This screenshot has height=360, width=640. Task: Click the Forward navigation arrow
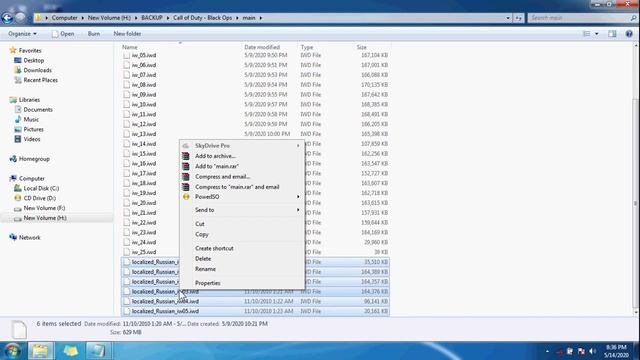pyautogui.click(x=20, y=18)
